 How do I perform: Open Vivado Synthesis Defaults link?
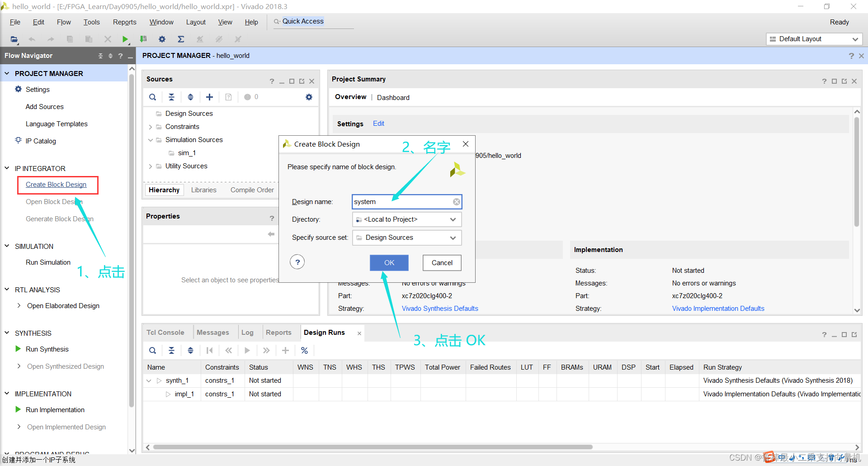tap(440, 309)
